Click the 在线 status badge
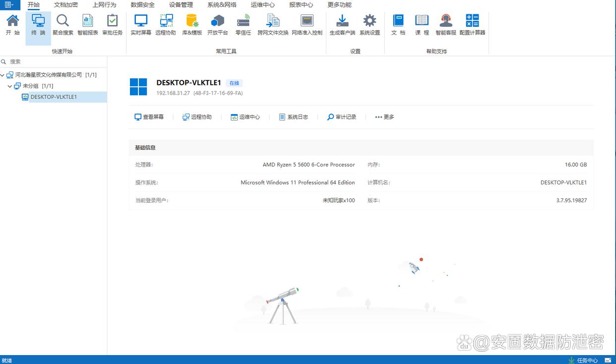This screenshot has height=364, width=616. point(234,83)
